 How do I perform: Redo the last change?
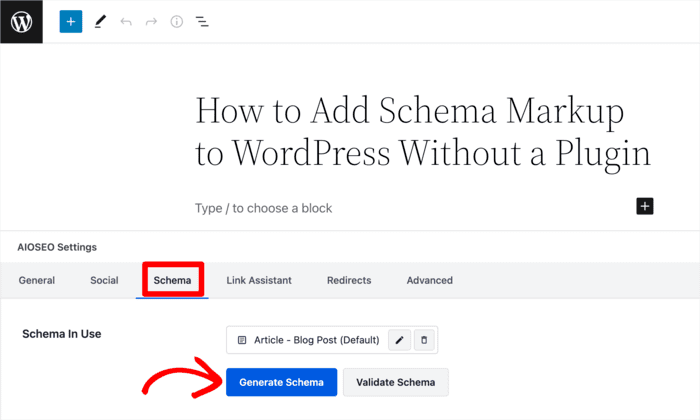(151, 21)
